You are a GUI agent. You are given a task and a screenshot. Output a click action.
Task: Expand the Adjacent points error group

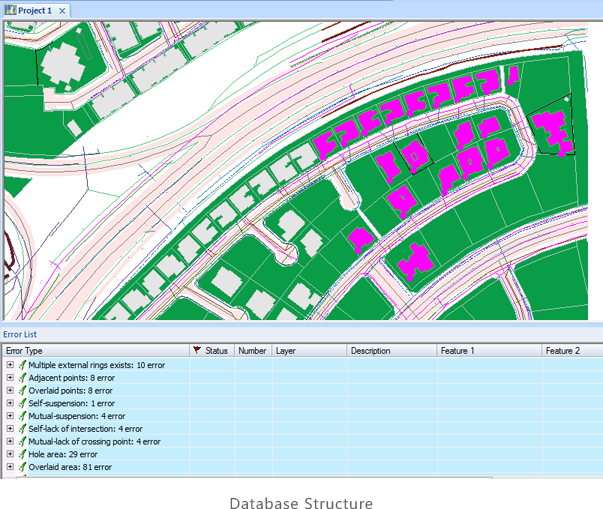[10, 378]
